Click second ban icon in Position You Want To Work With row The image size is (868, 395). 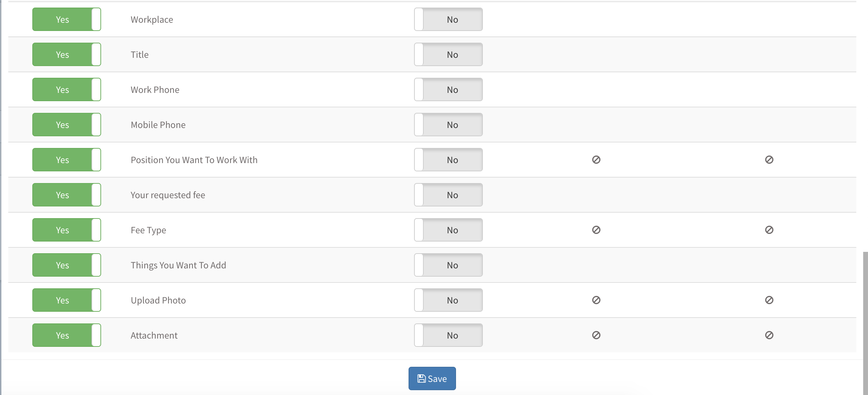coord(769,160)
